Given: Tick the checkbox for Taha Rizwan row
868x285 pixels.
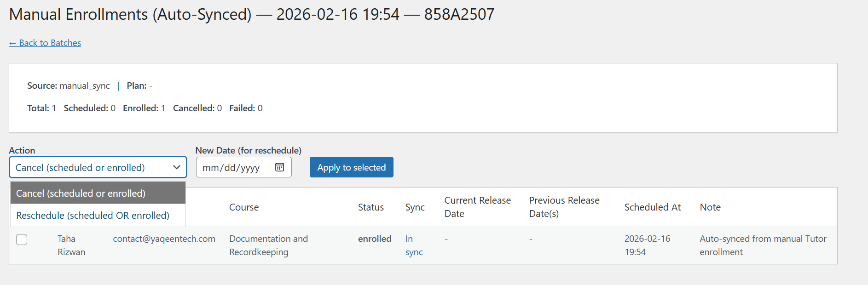Looking at the screenshot, I should coord(22,239).
